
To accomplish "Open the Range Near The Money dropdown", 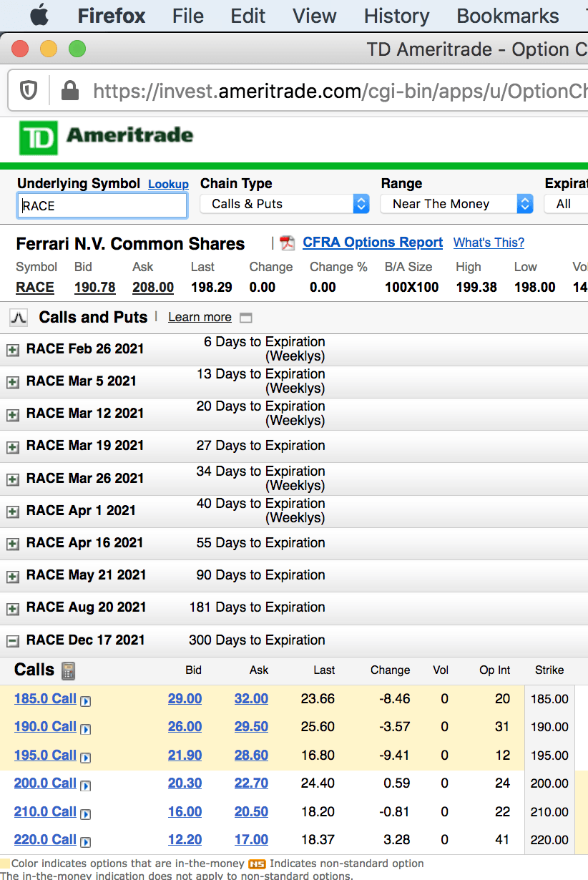I will tap(457, 204).
